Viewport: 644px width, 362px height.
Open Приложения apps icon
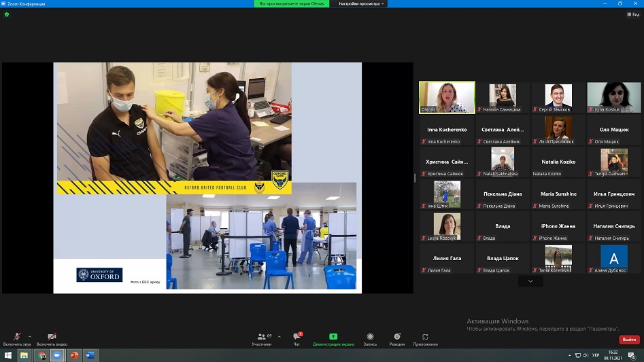tap(425, 338)
